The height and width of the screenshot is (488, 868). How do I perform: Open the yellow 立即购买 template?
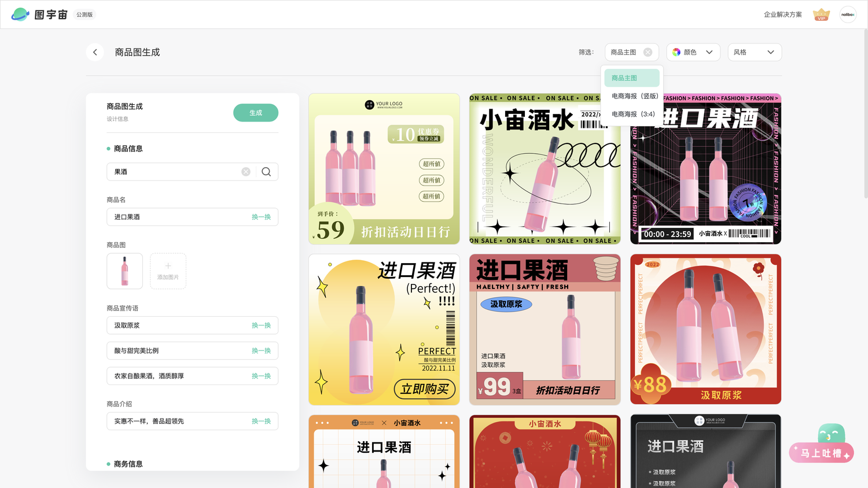point(384,330)
